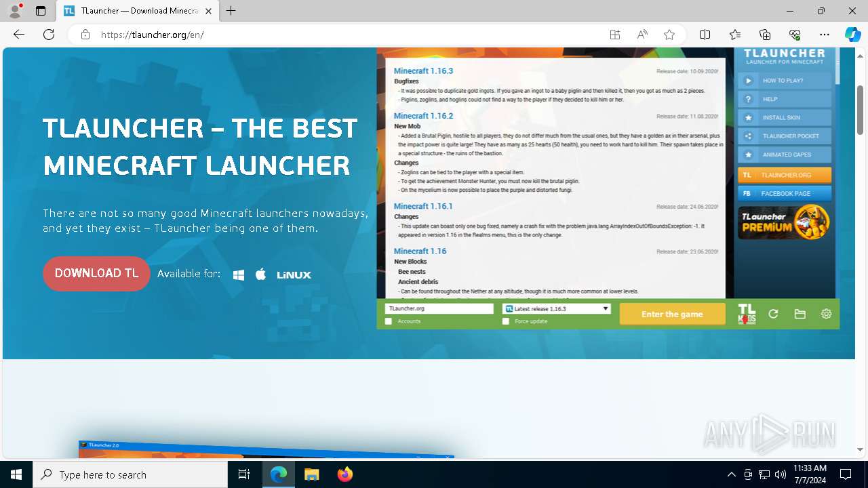868x488 pixels.
Task: View site information lock icon
Action: [x=85, y=35]
